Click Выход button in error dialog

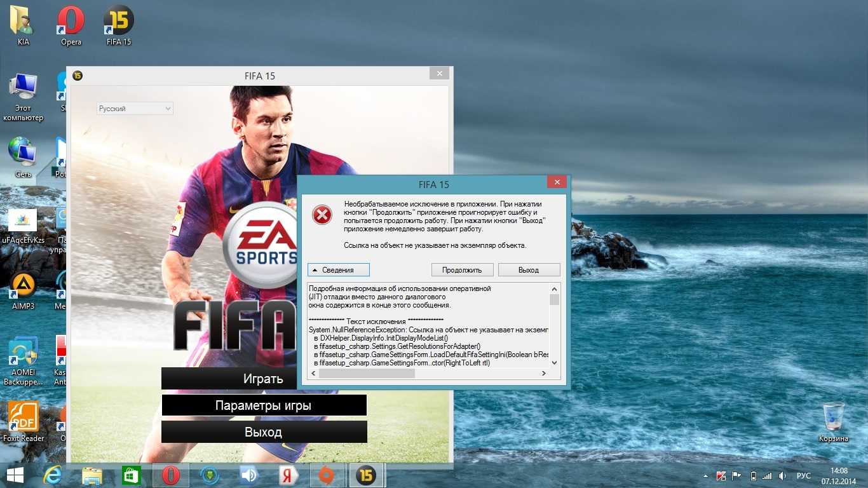click(x=529, y=270)
